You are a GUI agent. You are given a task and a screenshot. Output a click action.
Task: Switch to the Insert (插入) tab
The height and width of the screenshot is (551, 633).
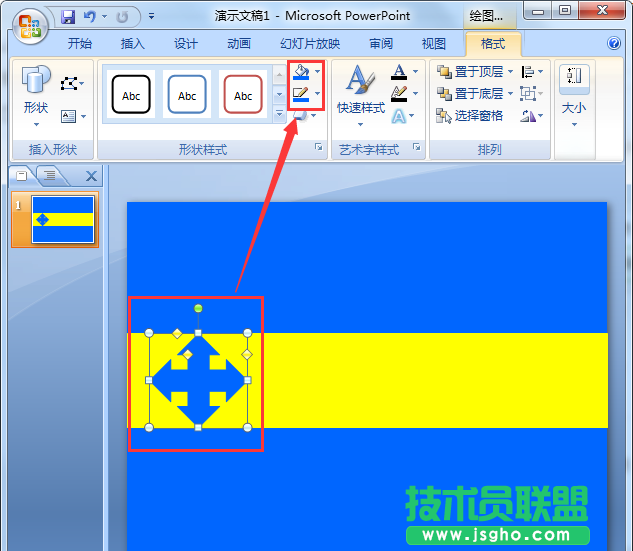(132, 44)
